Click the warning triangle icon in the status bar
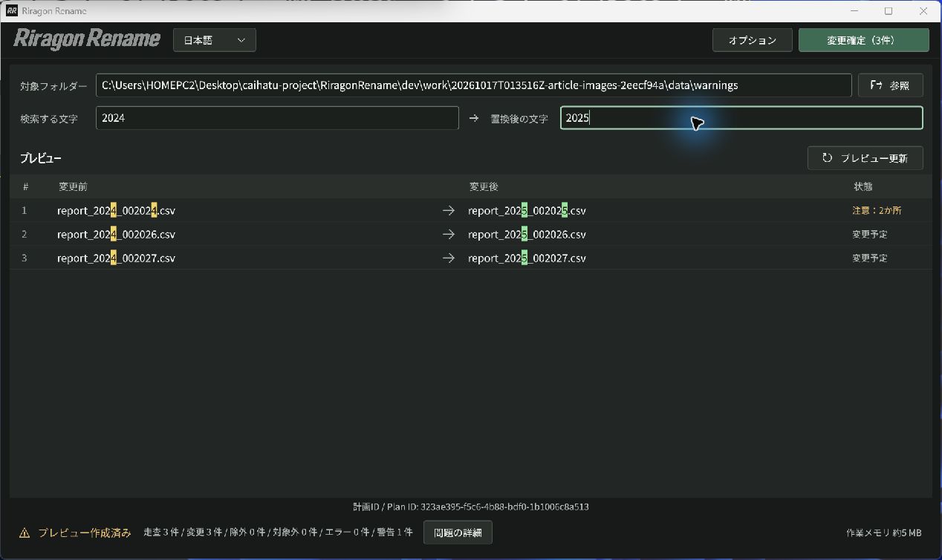The width and height of the screenshot is (942, 560). [25, 533]
